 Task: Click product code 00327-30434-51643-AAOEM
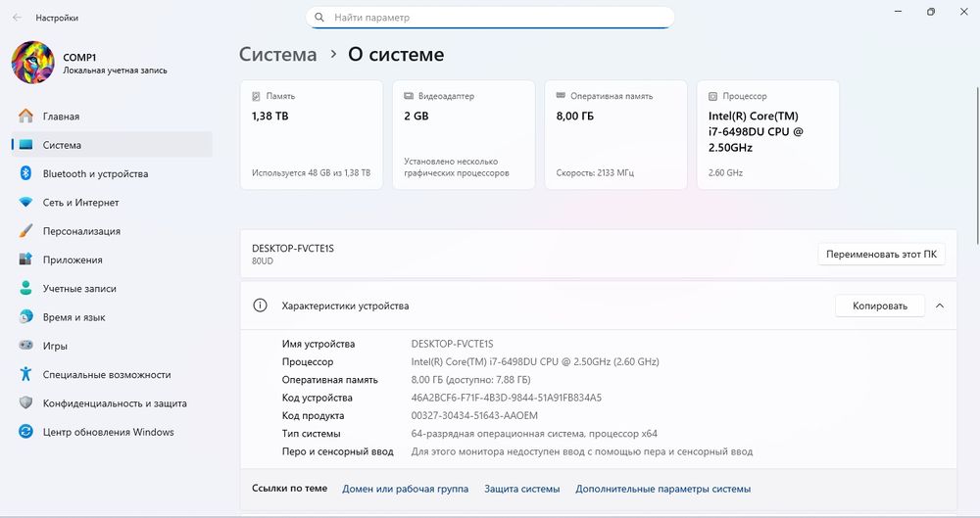pyautogui.click(x=474, y=415)
